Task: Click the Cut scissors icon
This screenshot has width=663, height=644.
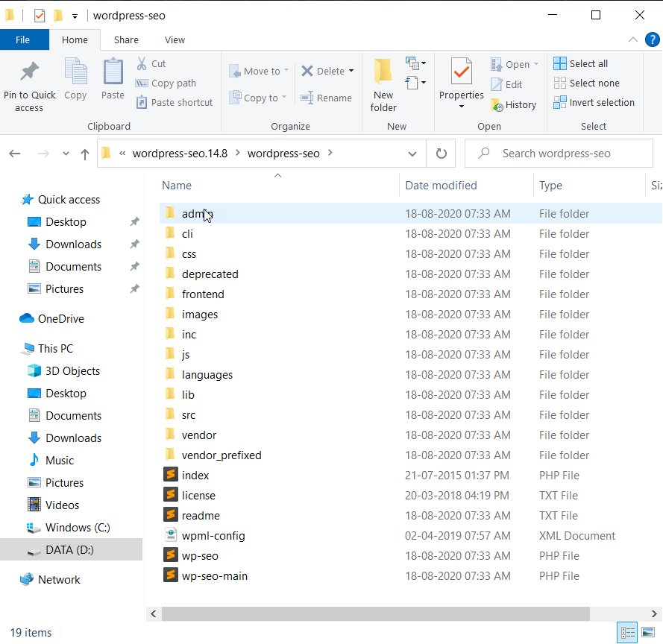Action: [x=142, y=63]
